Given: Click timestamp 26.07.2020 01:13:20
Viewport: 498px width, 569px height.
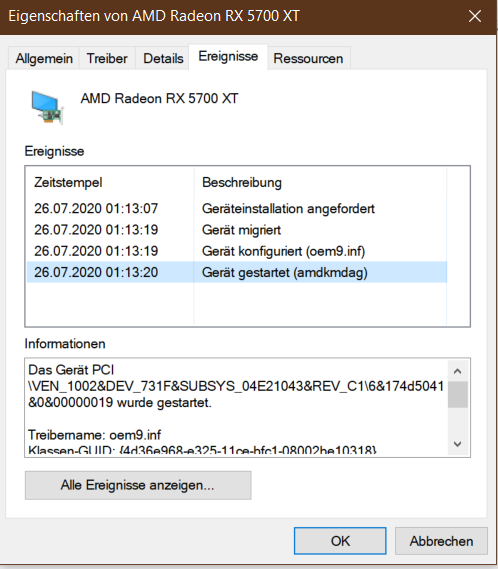Looking at the screenshot, I should (x=96, y=272).
